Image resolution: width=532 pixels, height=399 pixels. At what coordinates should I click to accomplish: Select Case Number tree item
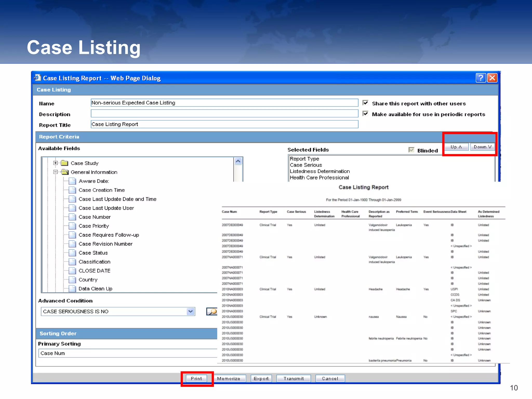pyautogui.click(x=95, y=217)
